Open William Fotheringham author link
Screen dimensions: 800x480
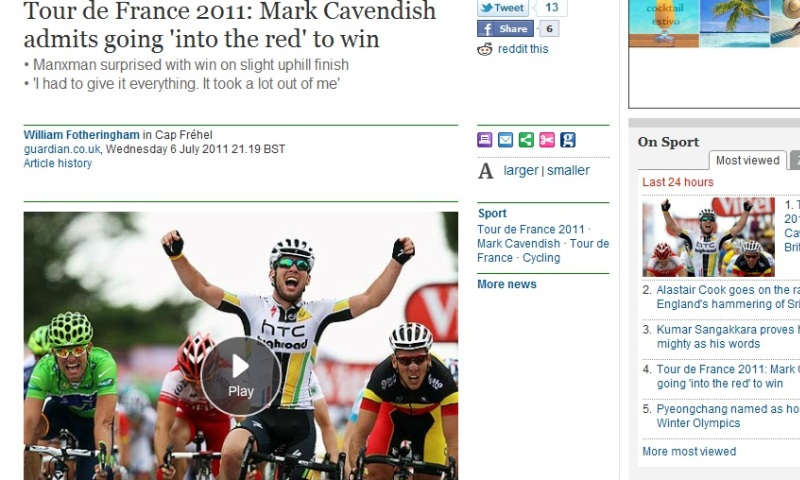point(82,135)
